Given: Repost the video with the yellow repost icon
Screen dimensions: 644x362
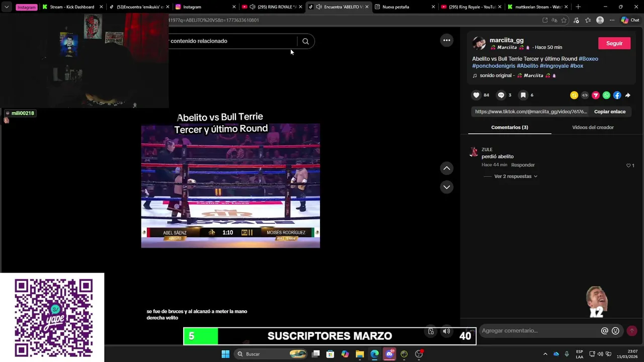Looking at the screenshot, I should click(x=574, y=95).
